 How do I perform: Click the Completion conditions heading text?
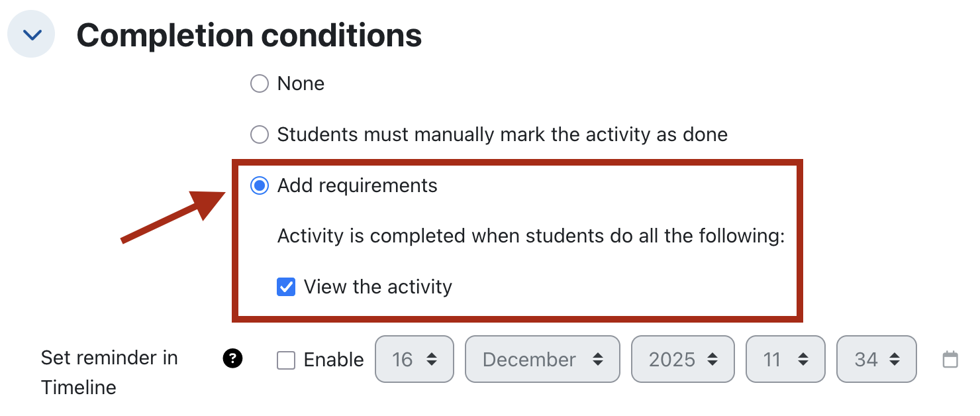pos(249,35)
